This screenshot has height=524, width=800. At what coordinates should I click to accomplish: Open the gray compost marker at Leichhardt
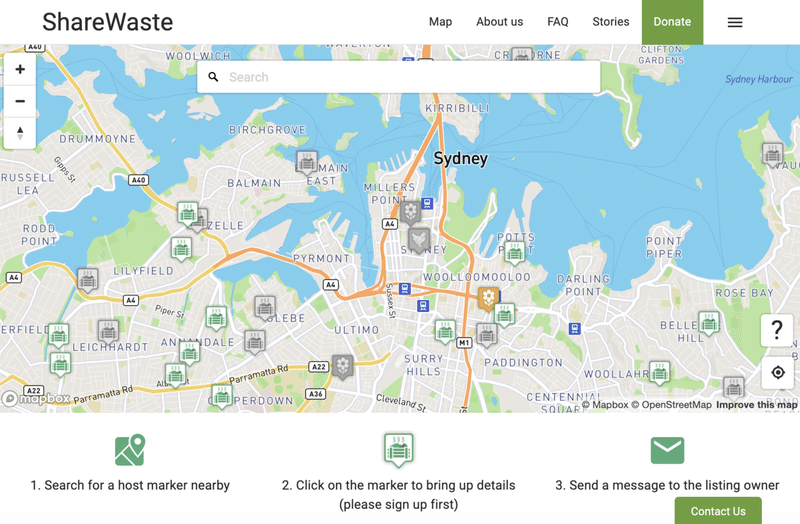[108, 332]
